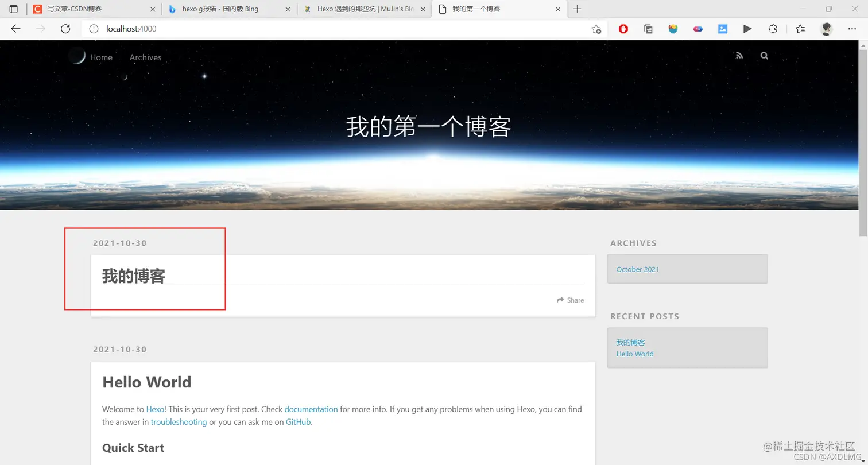Open the 我的博客 post title
This screenshot has width=868, height=465.
pyautogui.click(x=134, y=276)
